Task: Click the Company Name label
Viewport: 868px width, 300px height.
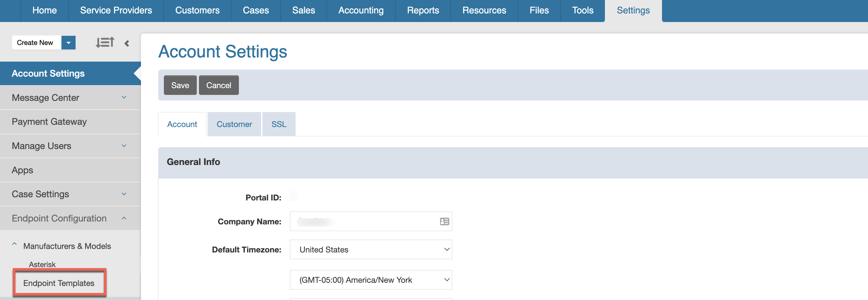Action: (250, 221)
